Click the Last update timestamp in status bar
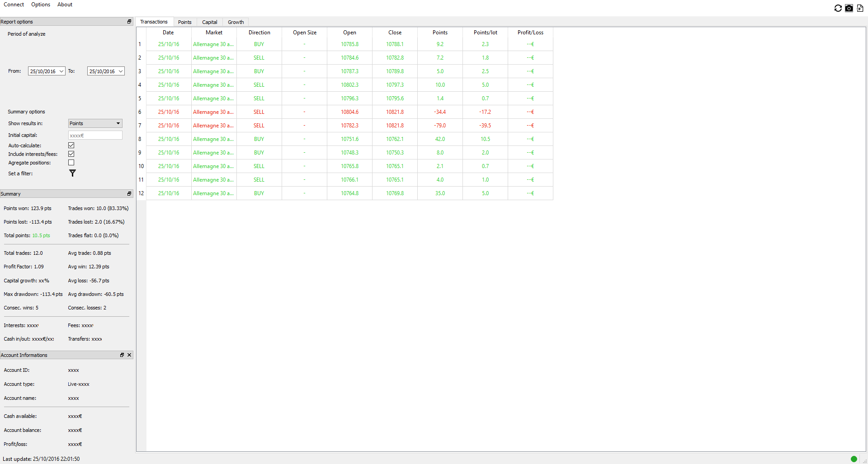 pyautogui.click(x=41, y=459)
